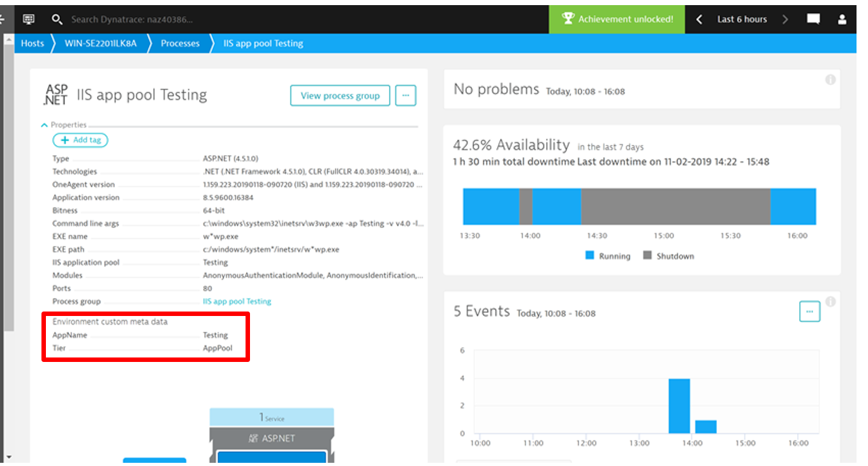Open the chat messages icon
The image size is (868, 466).
click(x=813, y=19)
